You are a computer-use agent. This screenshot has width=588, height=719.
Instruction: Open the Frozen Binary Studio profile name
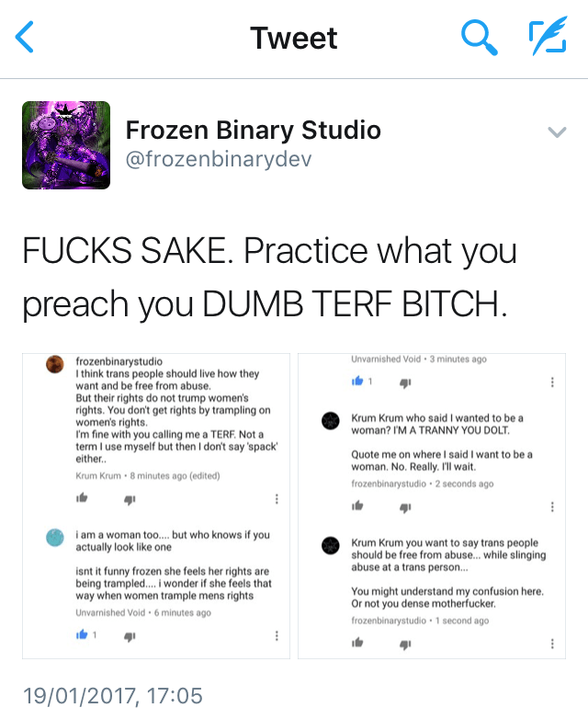point(253,130)
